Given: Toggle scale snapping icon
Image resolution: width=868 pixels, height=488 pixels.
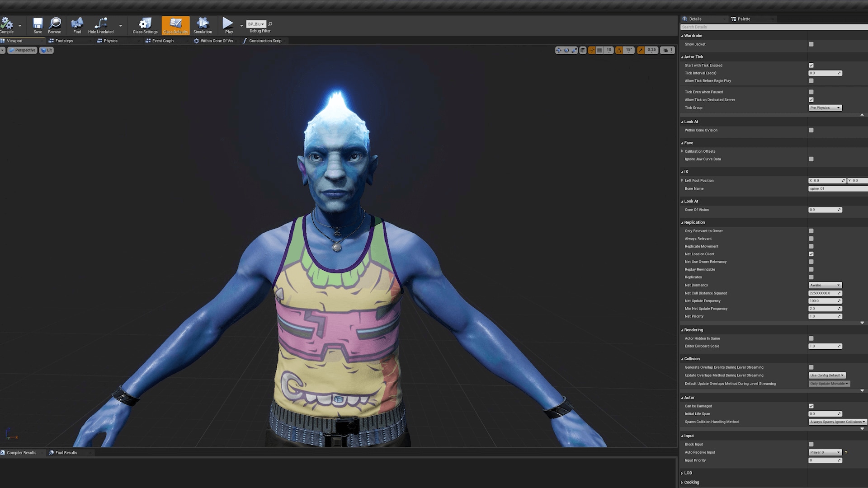Looking at the screenshot, I should point(641,50).
